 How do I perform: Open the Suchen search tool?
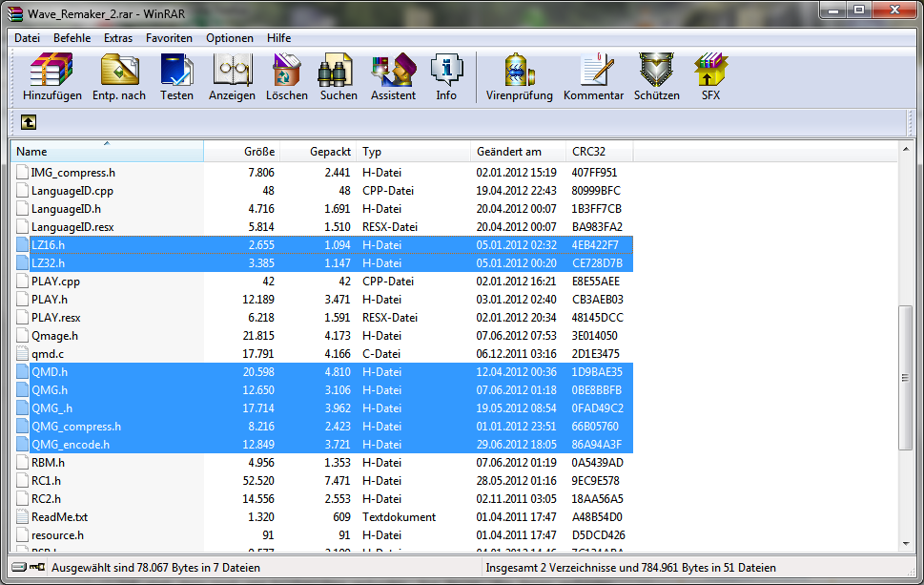(x=339, y=76)
